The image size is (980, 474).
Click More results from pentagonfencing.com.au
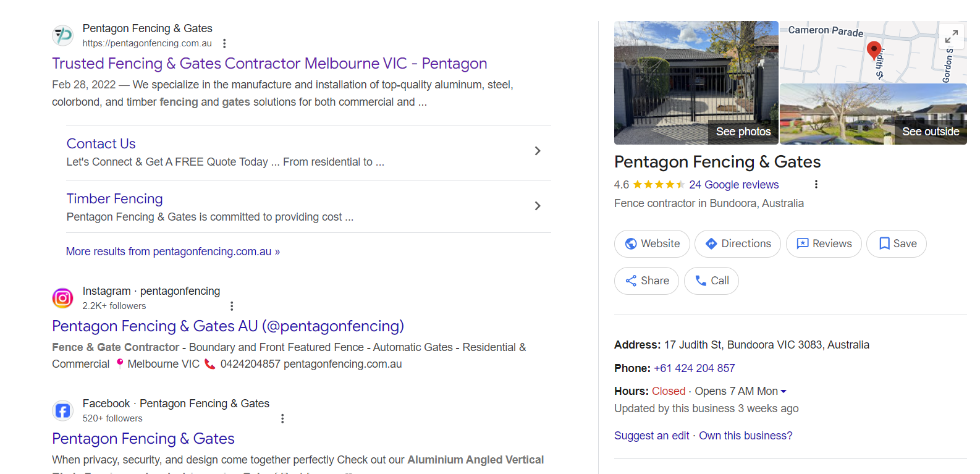[x=173, y=252]
